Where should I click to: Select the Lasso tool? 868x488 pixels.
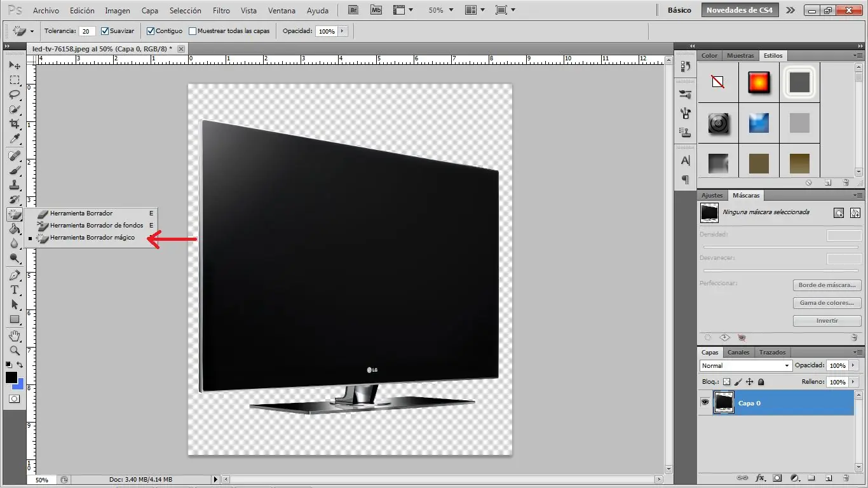pyautogui.click(x=14, y=95)
